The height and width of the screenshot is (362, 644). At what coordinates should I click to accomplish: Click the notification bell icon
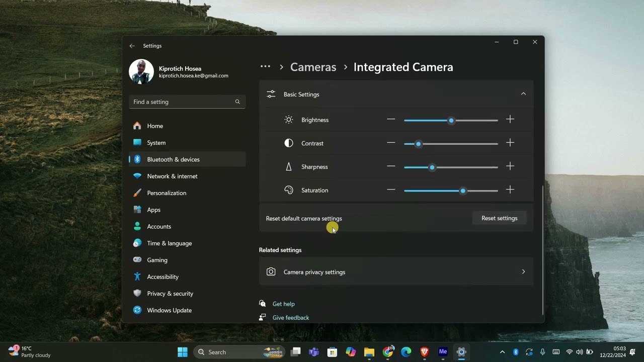coord(633,352)
